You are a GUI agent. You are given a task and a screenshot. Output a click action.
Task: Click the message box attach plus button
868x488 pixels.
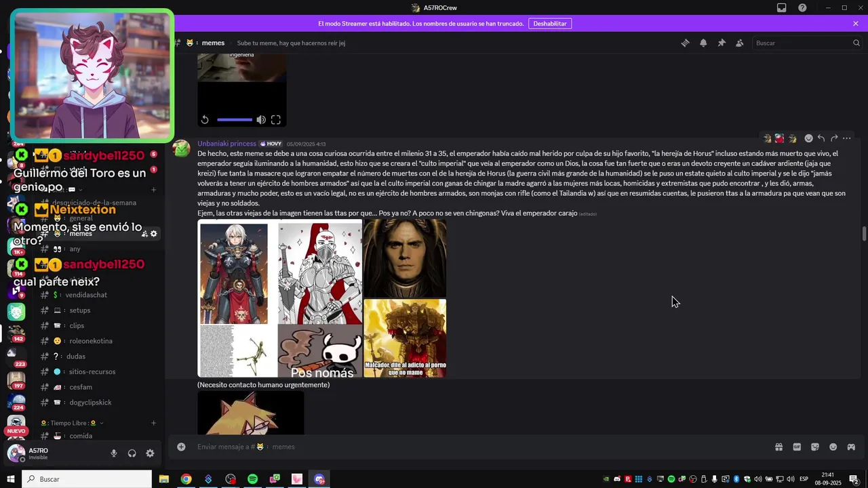181,447
